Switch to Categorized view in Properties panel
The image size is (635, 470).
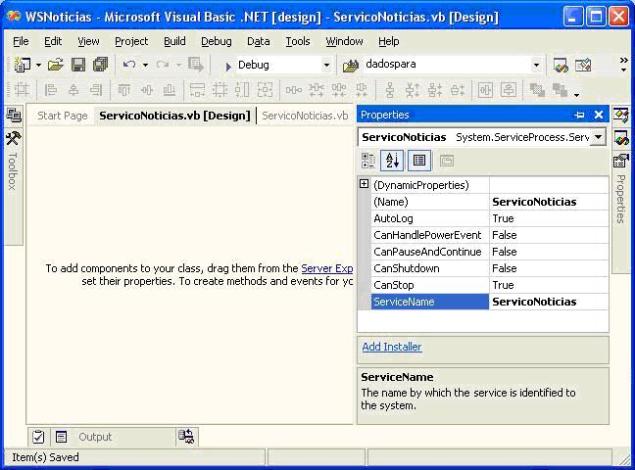coord(369,161)
